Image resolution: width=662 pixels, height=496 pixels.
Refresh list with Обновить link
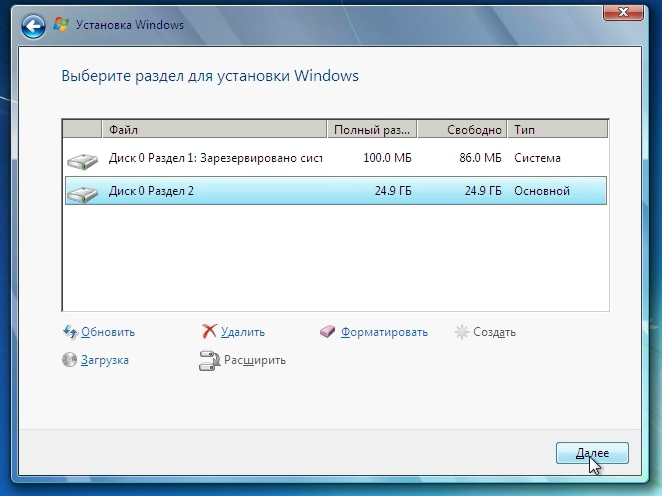pyautogui.click(x=108, y=332)
